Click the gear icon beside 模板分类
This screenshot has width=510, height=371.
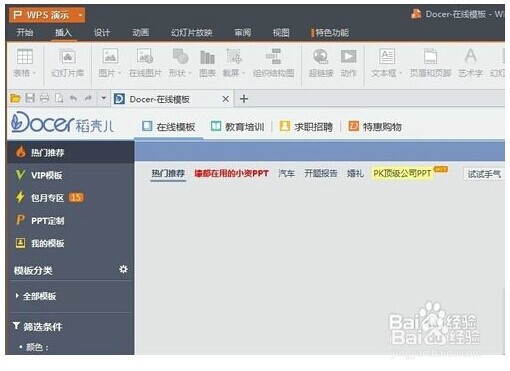123,269
